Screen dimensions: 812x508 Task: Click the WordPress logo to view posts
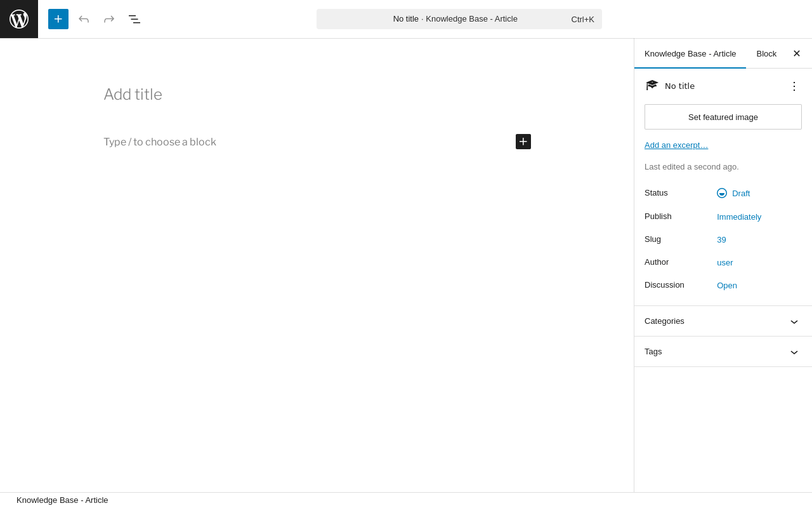click(19, 19)
